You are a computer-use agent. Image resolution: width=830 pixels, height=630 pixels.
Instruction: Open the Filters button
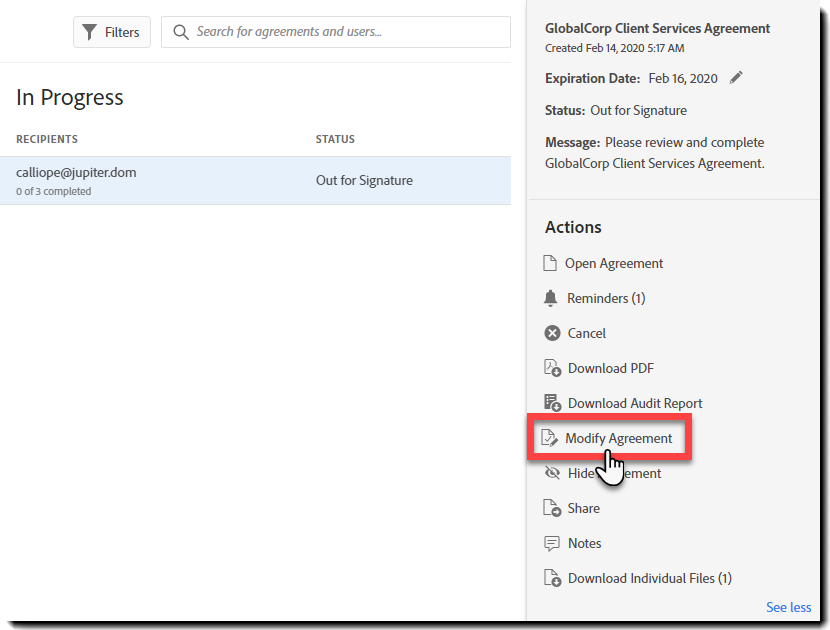point(112,32)
